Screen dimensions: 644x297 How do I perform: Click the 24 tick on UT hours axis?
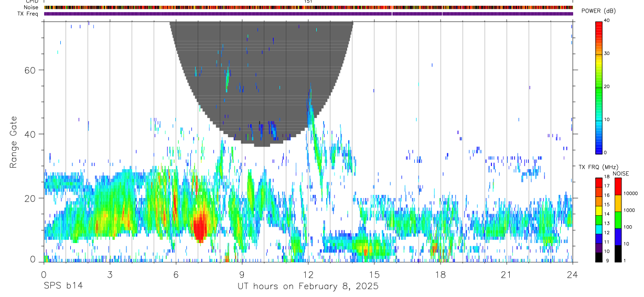tap(573, 274)
